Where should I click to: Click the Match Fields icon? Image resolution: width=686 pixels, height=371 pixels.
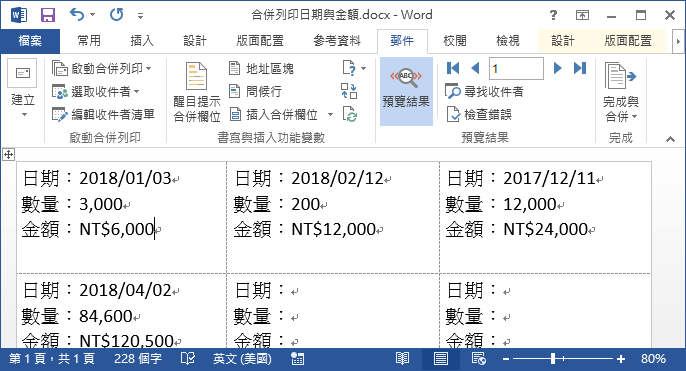pyautogui.click(x=349, y=91)
